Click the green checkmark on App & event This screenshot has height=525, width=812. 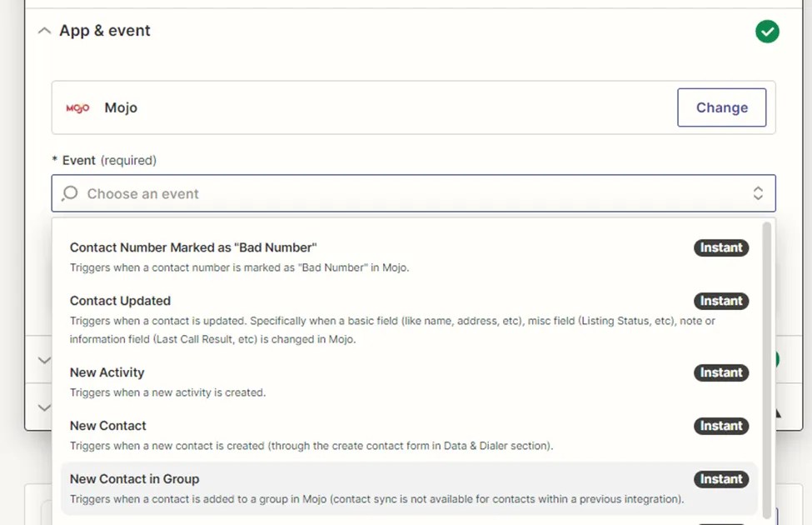click(x=767, y=31)
